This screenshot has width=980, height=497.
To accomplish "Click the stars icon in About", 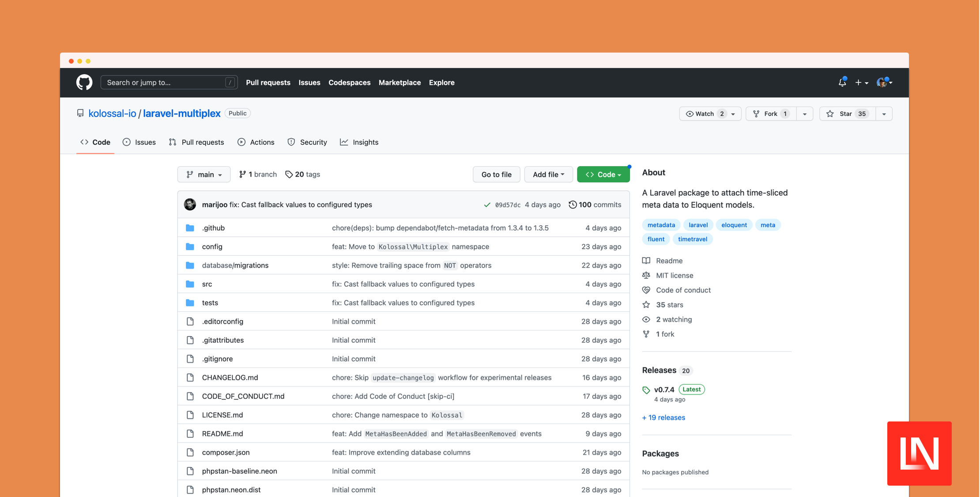I will [x=646, y=305].
